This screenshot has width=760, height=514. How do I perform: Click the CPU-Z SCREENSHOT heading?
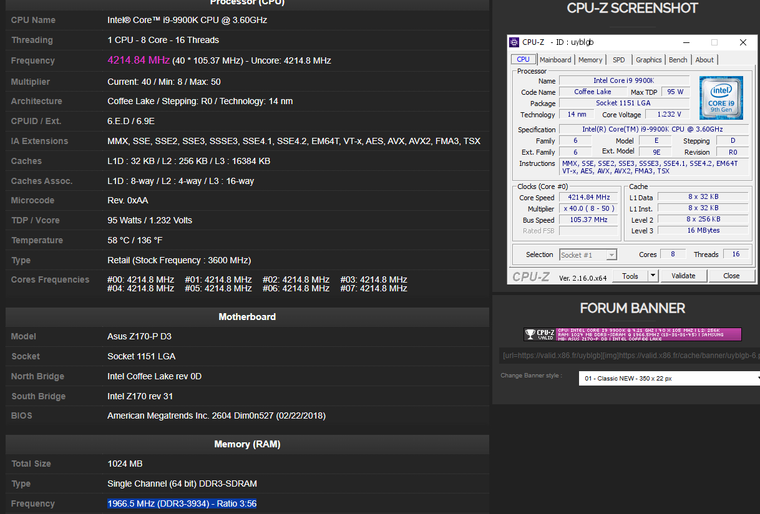tap(632, 8)
